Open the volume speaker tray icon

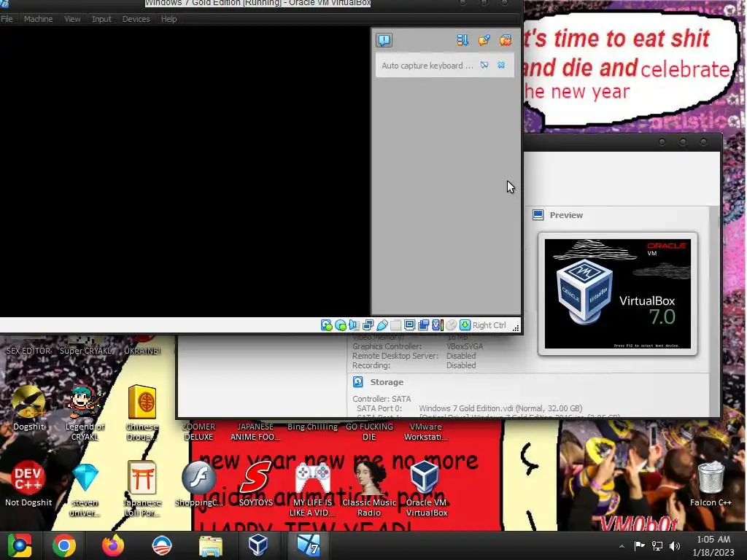[x=675, y=545]
